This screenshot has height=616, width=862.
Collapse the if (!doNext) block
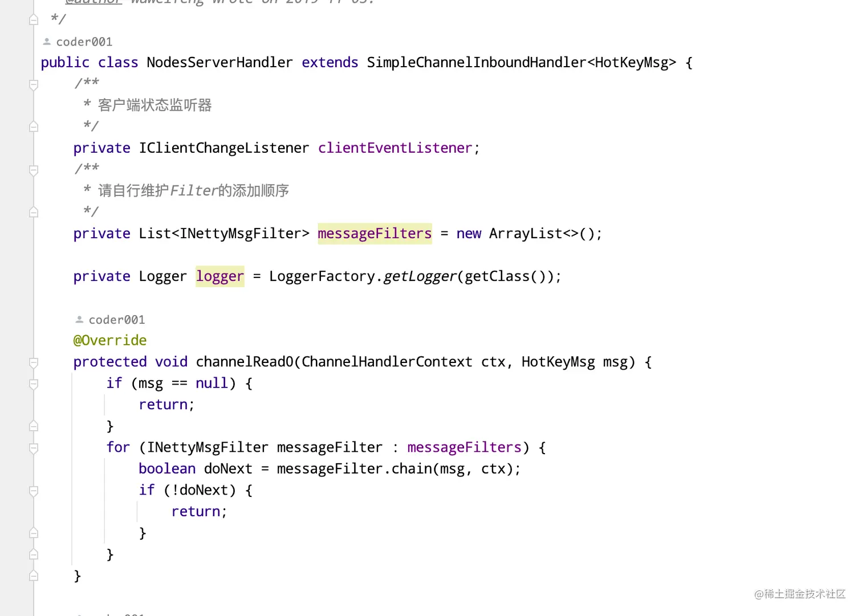click(34, 491)
